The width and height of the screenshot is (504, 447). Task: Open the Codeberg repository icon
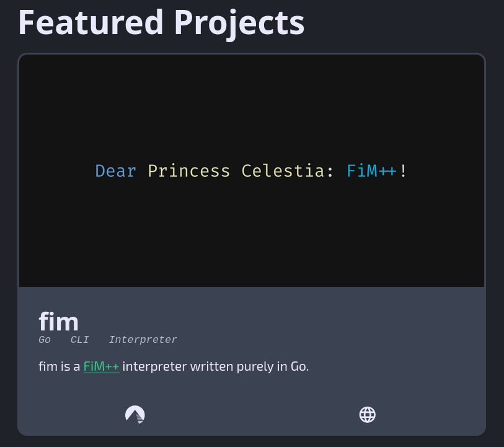point(135,414)
